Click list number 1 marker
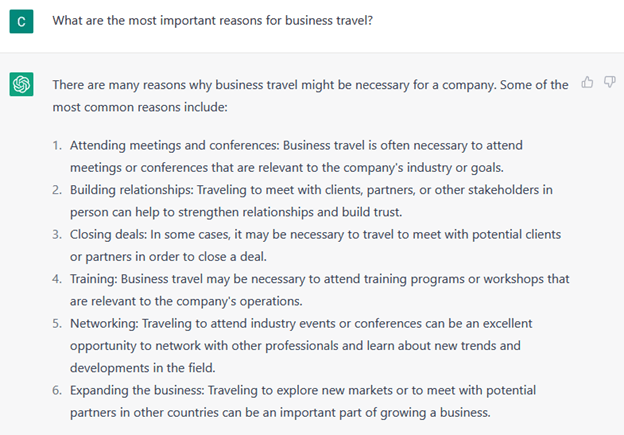This screenshot has height=435, width=624. tap(57, 146)
